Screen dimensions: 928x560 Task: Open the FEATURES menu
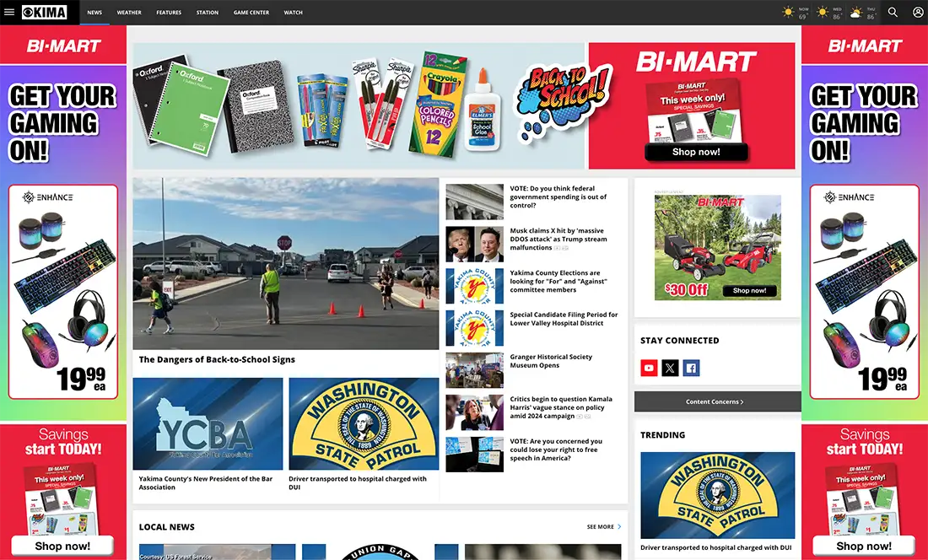coord(169,13)
